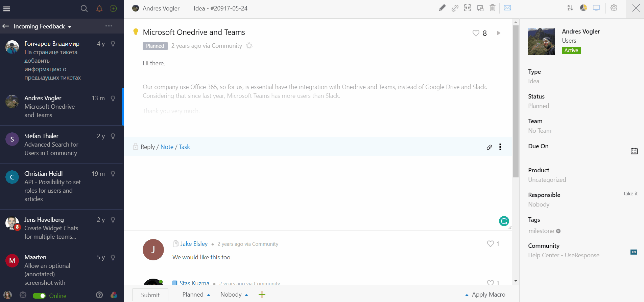This screenshot has height=302, width=644.
Task: Expand voters with the play arrow
Action: pos(499,33)
